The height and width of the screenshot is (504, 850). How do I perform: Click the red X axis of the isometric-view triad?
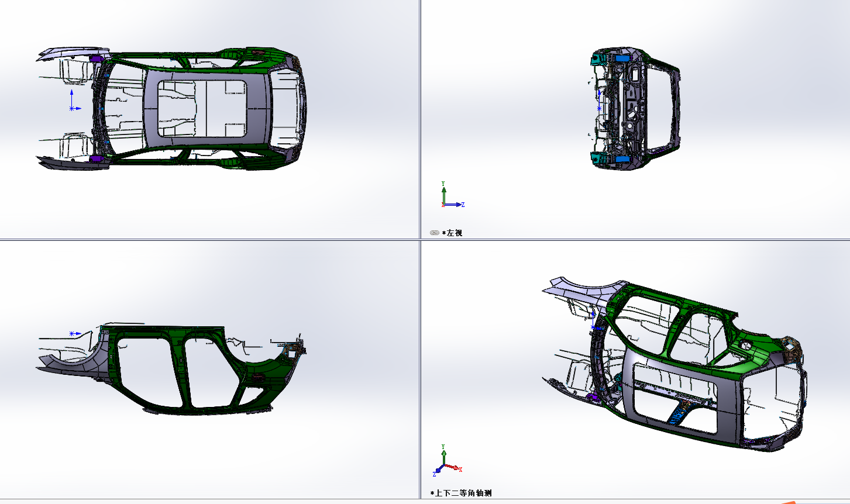(x=453, y=468)
